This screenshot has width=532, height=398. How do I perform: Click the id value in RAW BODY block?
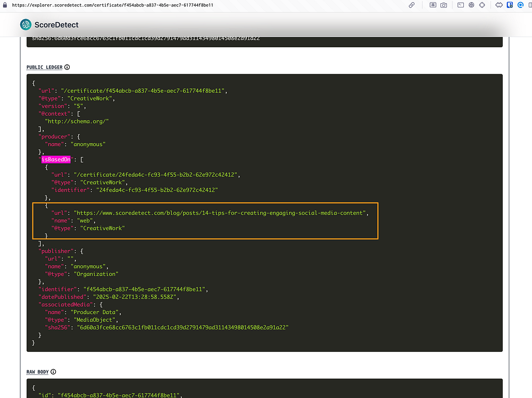click(119, 395)
